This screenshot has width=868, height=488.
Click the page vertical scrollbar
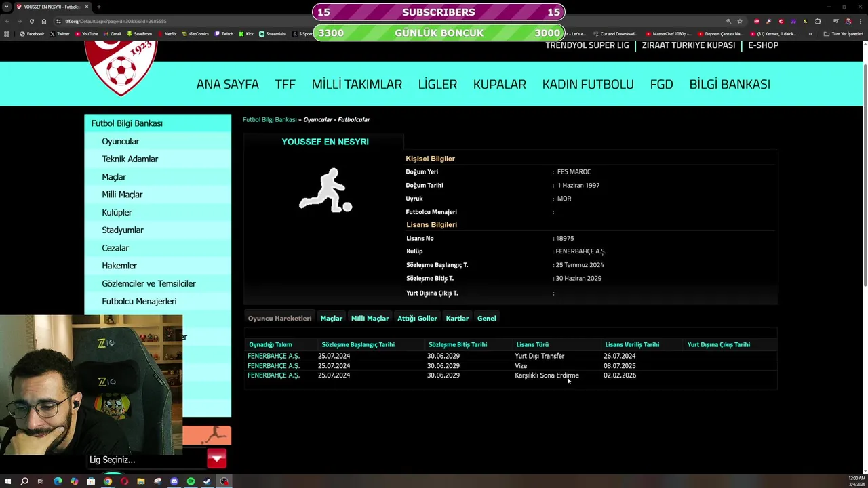click(x=865, y=176)
